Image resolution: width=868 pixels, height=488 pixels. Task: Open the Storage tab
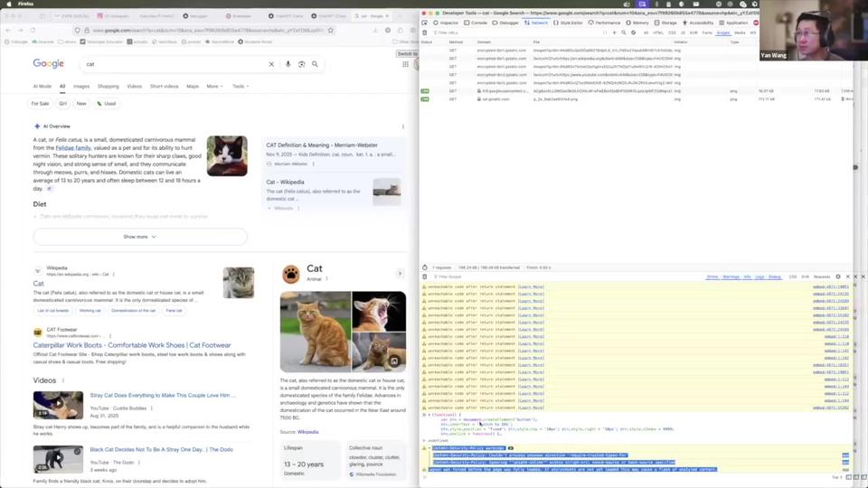coord(666,23)
